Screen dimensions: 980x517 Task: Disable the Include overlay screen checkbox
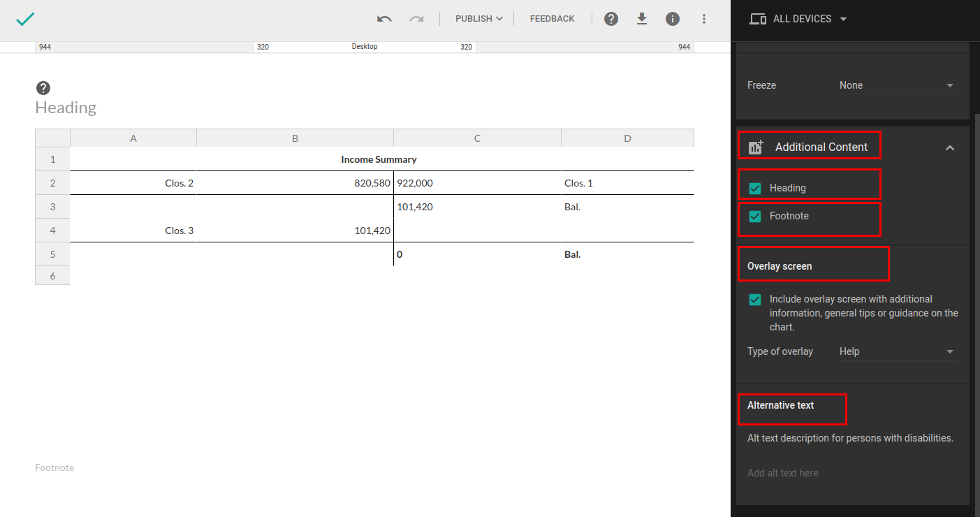[x=755, y=300]
